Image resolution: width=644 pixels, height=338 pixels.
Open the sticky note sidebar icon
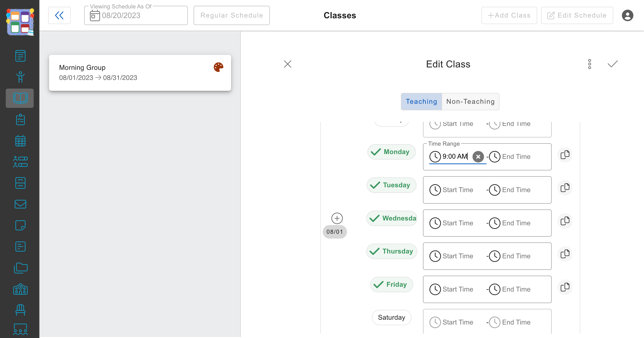pyautogui.click(x=20, y=225)
